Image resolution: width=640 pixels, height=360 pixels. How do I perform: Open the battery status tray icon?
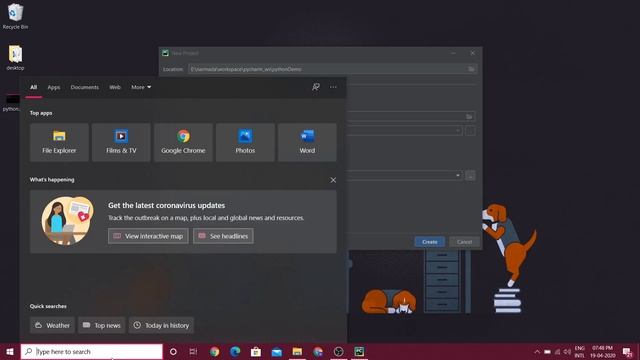point(547,352)
